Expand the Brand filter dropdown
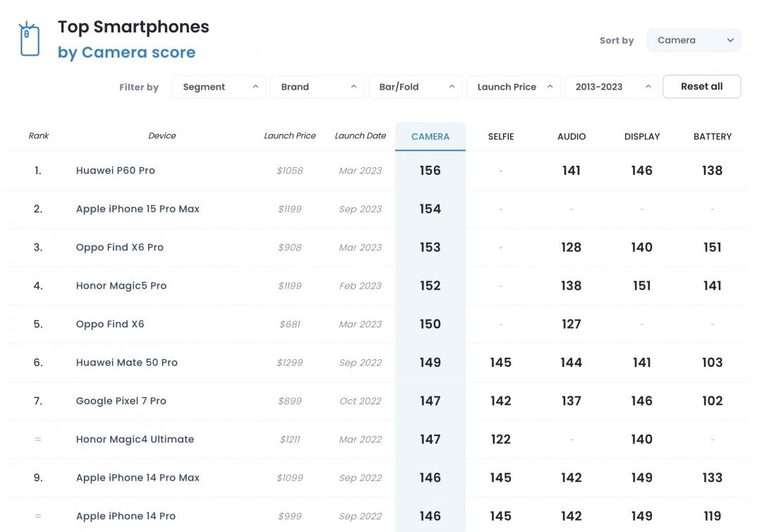 (317, 87)
